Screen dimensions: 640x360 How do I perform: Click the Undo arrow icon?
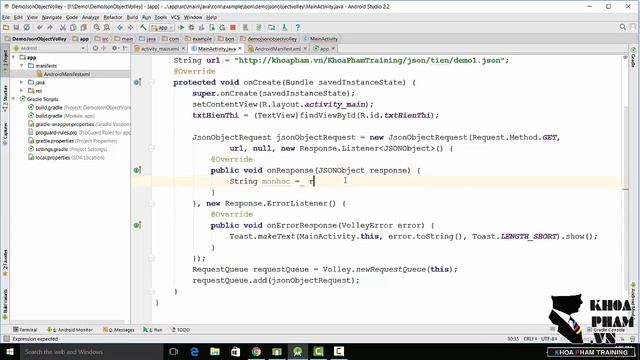(x=40, y=27)
